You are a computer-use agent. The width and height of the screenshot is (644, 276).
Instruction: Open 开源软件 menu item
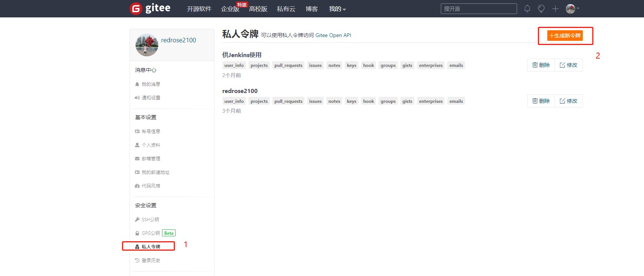pos(199,9)
